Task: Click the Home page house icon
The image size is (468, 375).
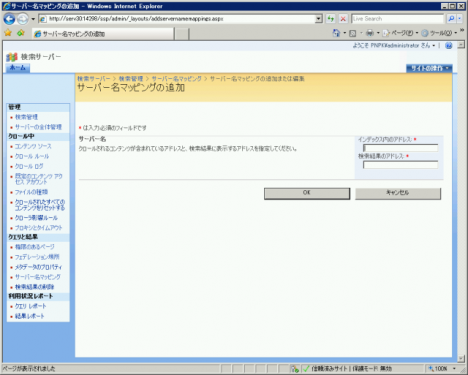Action: pos(336,33)
